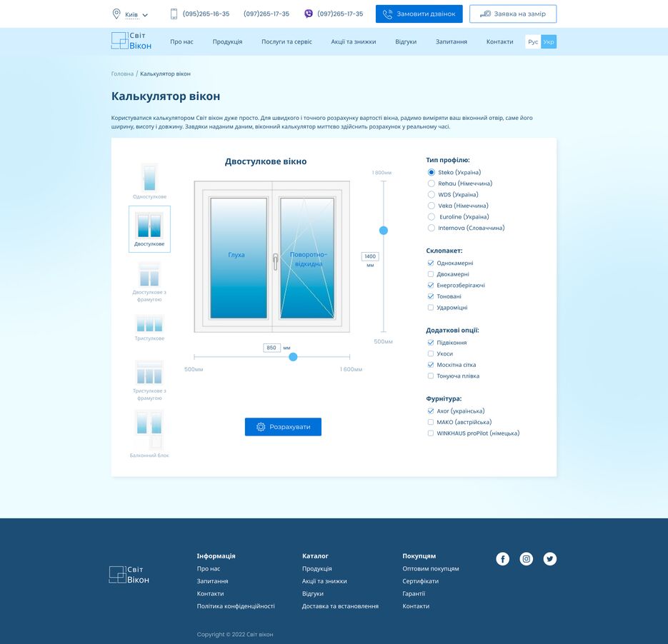Click Заявка на замір button
This screenshot has height=644, width=668.
coord(513,14)
